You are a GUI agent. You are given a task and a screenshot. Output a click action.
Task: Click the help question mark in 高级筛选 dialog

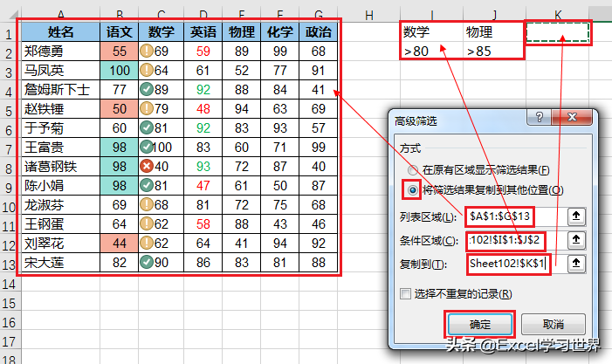click(x=539, y=117)
